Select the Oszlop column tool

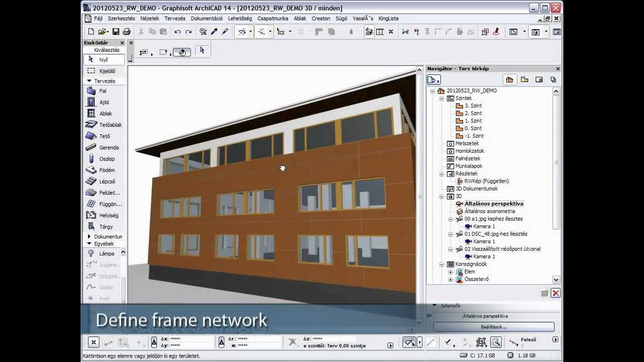pos(104,159)
